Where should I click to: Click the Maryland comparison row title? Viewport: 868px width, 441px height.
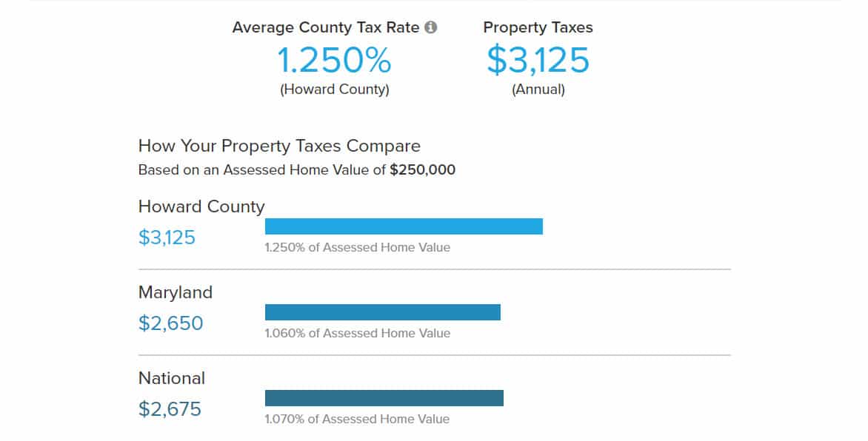[x=176, y=292]
